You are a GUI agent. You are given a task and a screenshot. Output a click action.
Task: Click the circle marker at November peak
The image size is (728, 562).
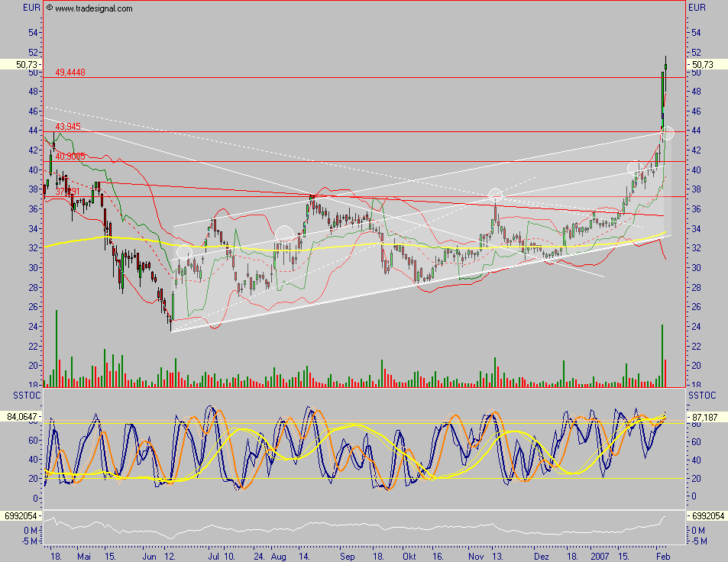(496, 194)
